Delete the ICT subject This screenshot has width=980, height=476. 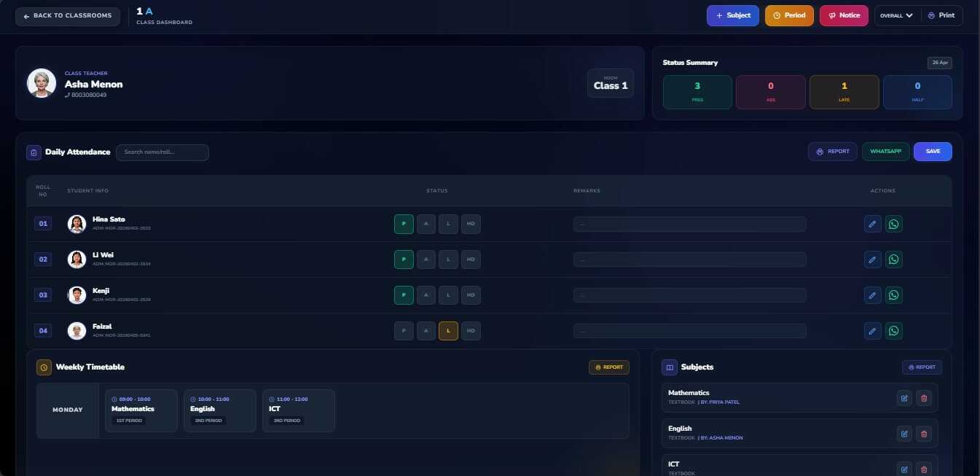924,469
